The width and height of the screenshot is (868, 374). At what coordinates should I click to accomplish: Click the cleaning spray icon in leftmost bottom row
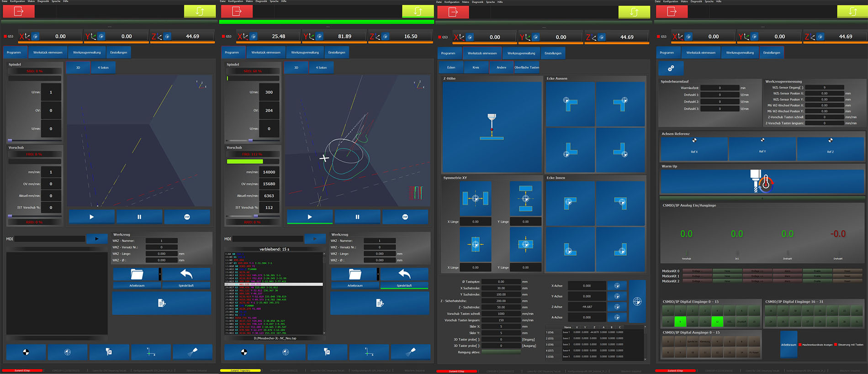click(x=193, y=352)
